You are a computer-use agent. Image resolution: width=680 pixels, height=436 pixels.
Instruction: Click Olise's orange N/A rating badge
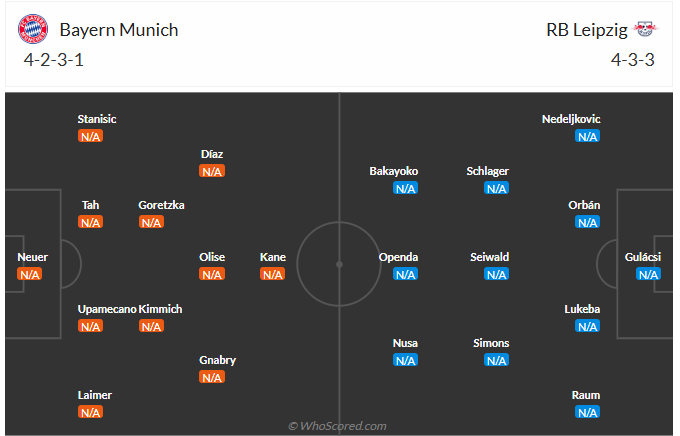pyautogui.click(x=212, y=274)
